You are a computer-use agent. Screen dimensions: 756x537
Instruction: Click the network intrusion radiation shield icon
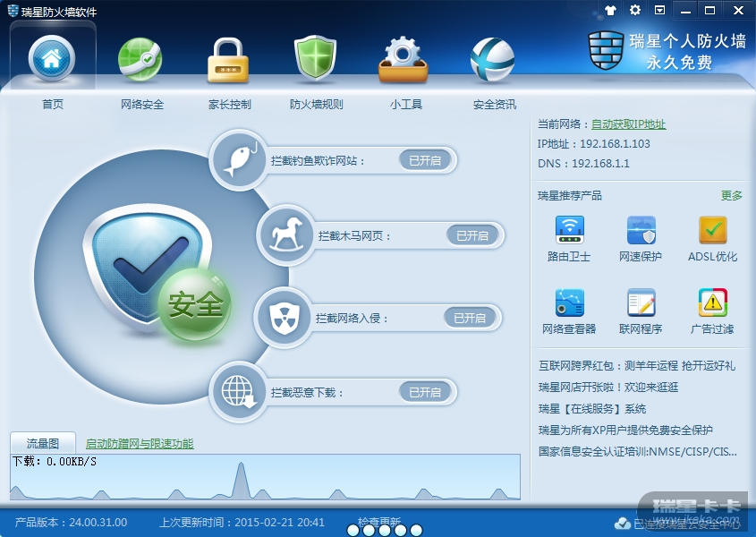(284, 318)
